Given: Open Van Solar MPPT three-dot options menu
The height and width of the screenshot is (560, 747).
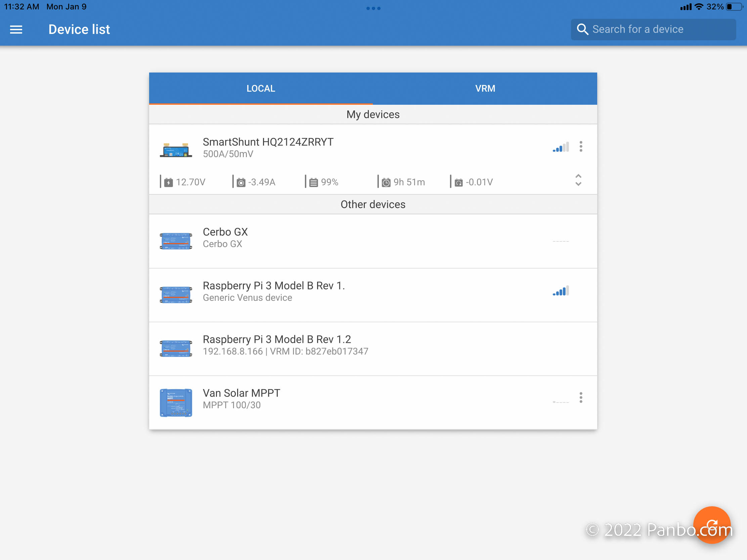Looking at the screenshot, I should [581, 398].
